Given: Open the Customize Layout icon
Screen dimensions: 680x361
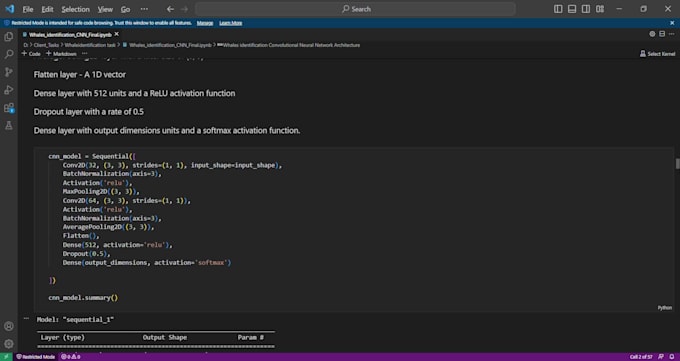Looking at the screenshot, I should (600, 9).
